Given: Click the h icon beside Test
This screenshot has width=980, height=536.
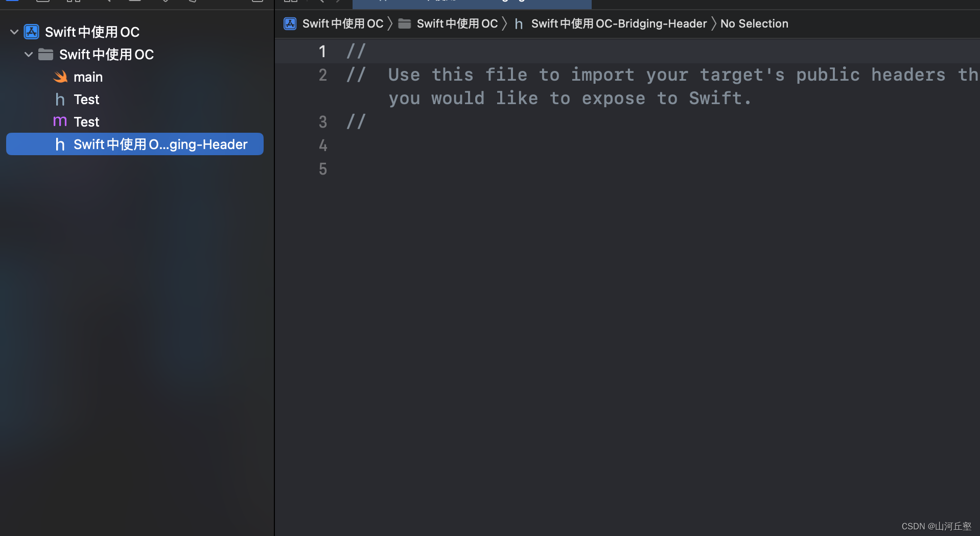Looking at the screenshot, I should 60,100.
